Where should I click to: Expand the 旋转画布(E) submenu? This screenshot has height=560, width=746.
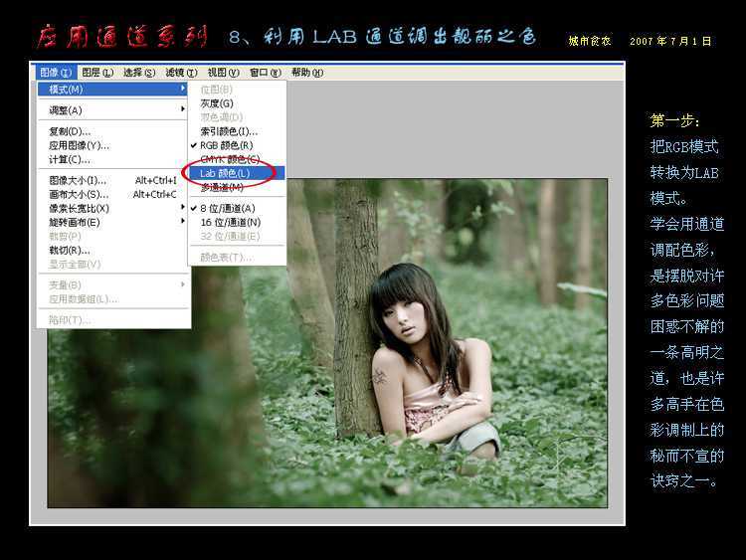112,222
